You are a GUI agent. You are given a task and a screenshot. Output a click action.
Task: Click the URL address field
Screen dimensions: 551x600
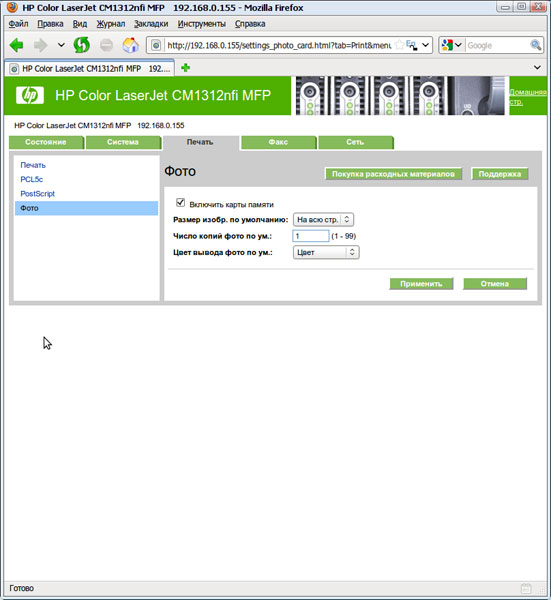point(279,46)
